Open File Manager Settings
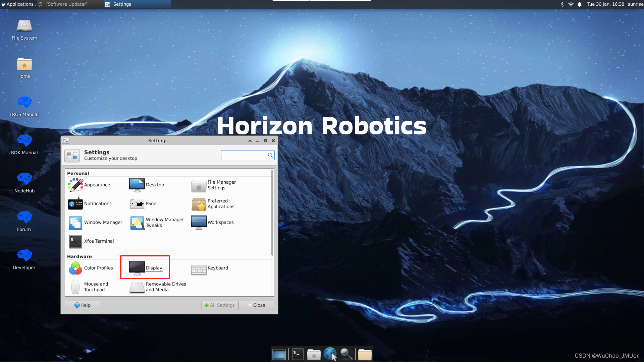Viewport: 644px width, 362px height. point(214,185)
